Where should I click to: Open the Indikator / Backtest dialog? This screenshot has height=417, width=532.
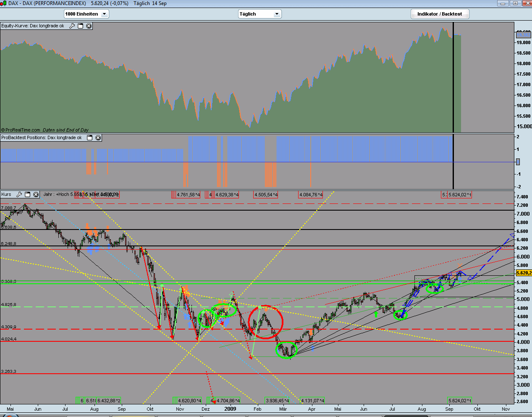coord(440,13)
